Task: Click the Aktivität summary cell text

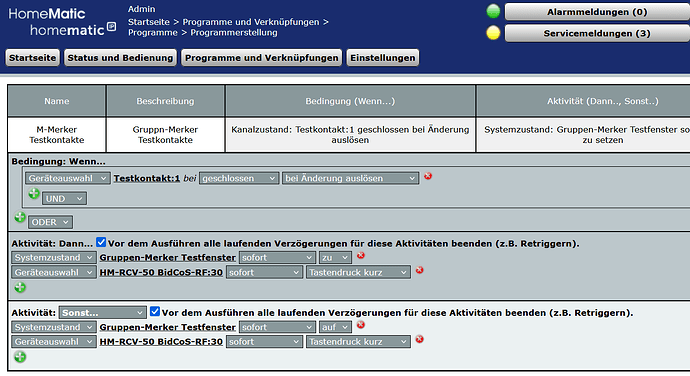Action: 587,135
